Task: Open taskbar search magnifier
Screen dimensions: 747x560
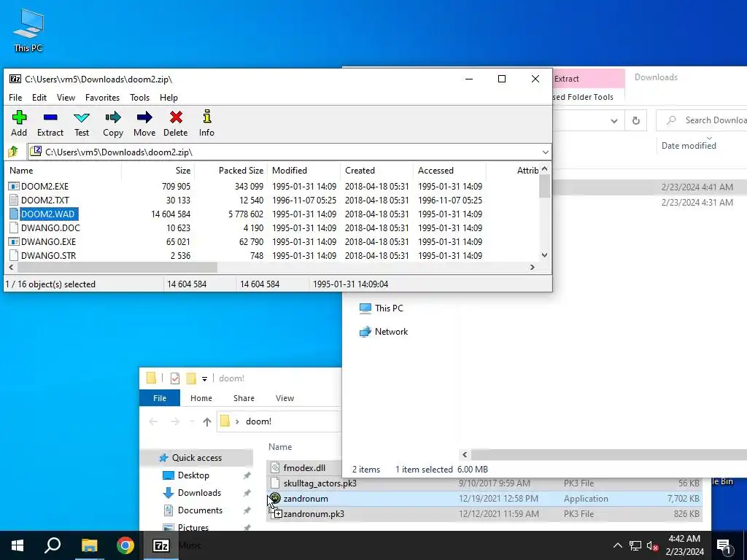Action: tap(53, 545)
